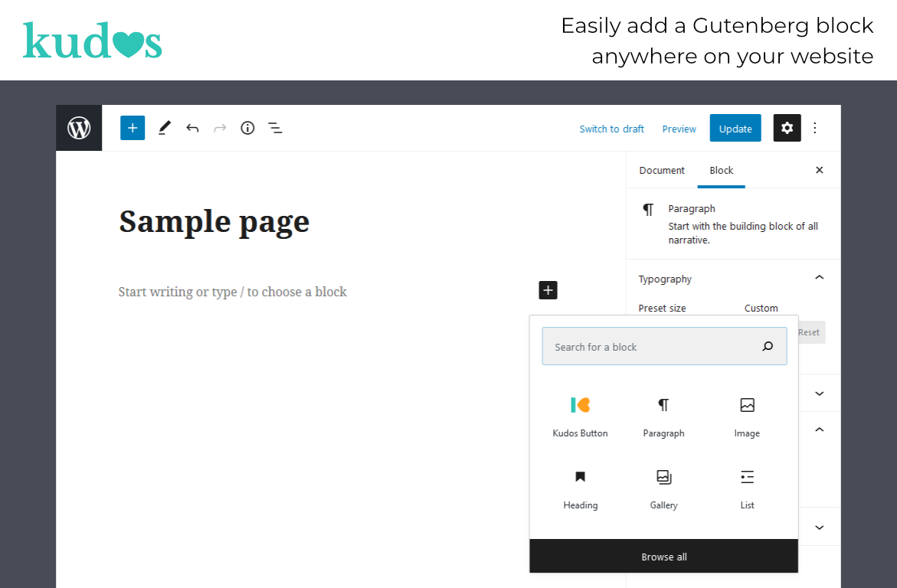The width and height of the screenshot is (897, 588).
Task: Pick the Heading block icon
Action: [x=580, y=476]
